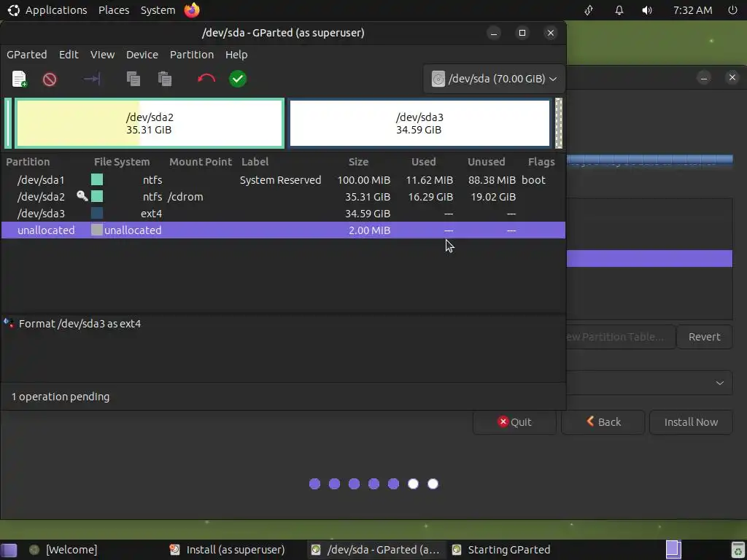Click the Delete partition toolbar icon
Image resolution: width=747 pixels, height=560 pixels.
50,79
